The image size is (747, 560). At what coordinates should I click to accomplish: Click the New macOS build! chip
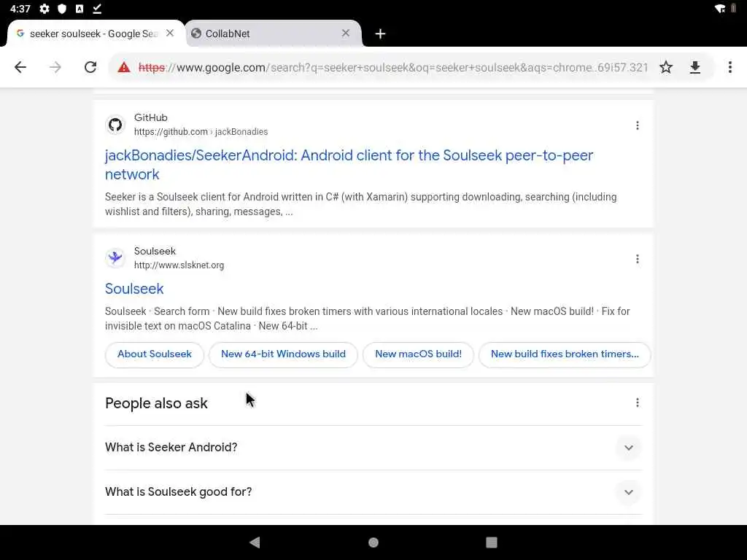418,354
